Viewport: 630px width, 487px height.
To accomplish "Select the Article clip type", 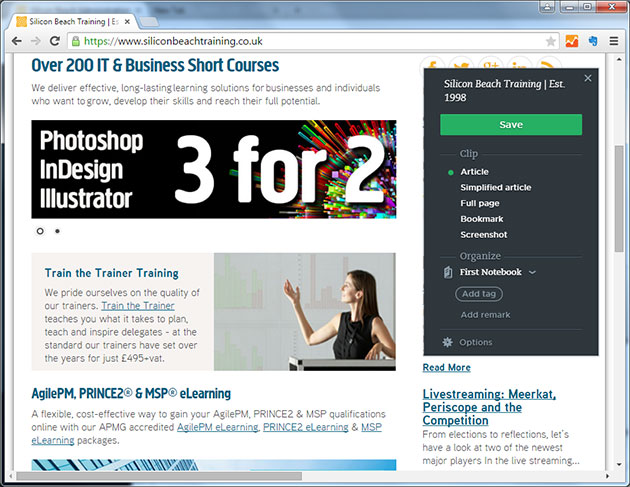I will tap(474, 172).
